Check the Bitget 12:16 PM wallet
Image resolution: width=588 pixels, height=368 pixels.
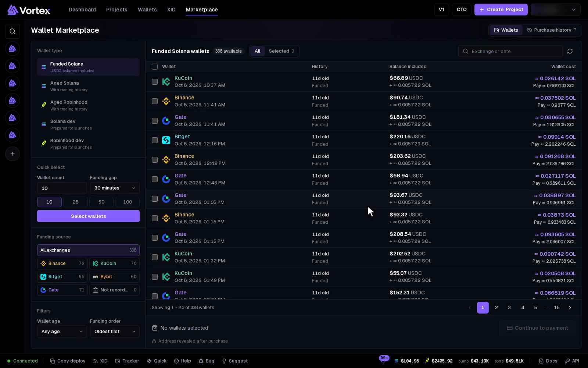(x=155, y=140)
